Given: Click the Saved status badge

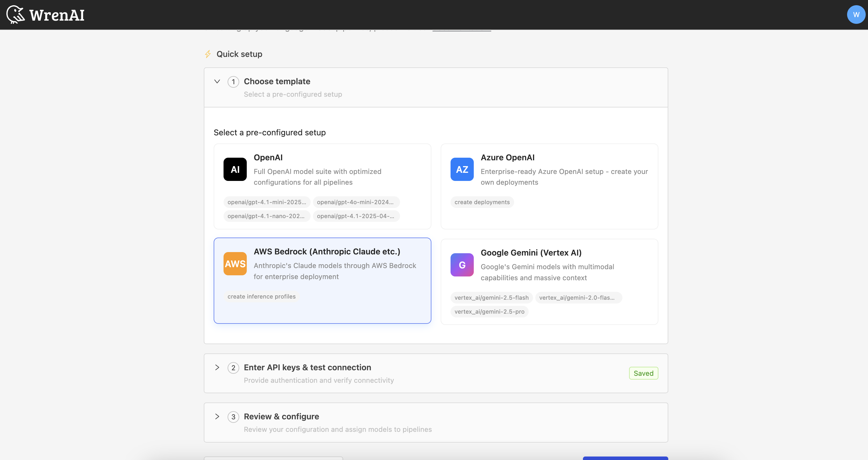Looking at the screenshot, I should [643, 373].
